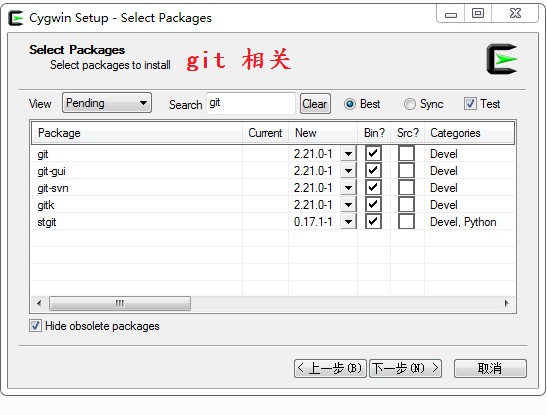Viewport: 547px width, 415px height.
Task: Uncheck the Bin? box for gitk
Action: coord(373,204)
